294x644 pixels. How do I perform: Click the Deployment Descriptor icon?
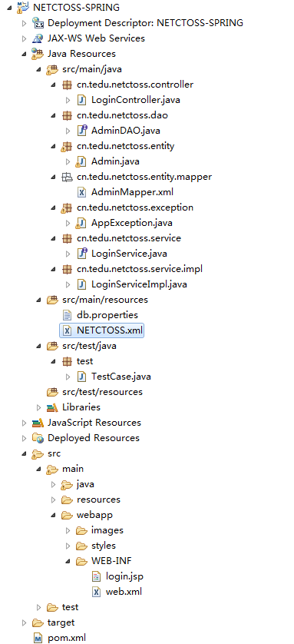38,22
